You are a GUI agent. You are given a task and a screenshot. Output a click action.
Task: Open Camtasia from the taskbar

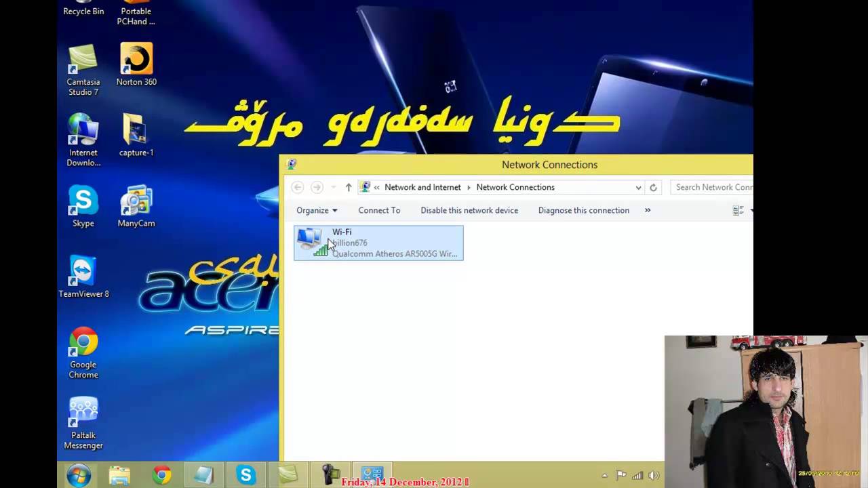pos(288,475)
